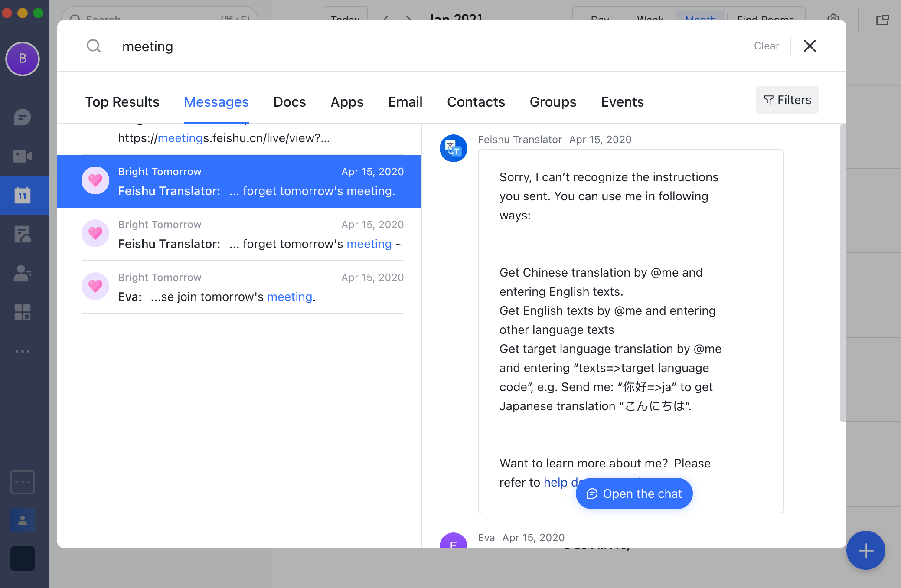Open the Contacts icon in sidebar

(x=23, y=273)
